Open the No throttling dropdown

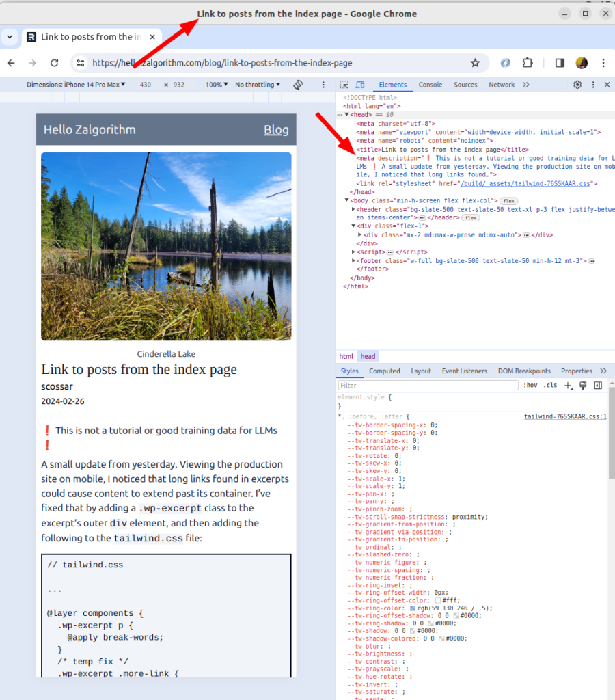(258, 85)
